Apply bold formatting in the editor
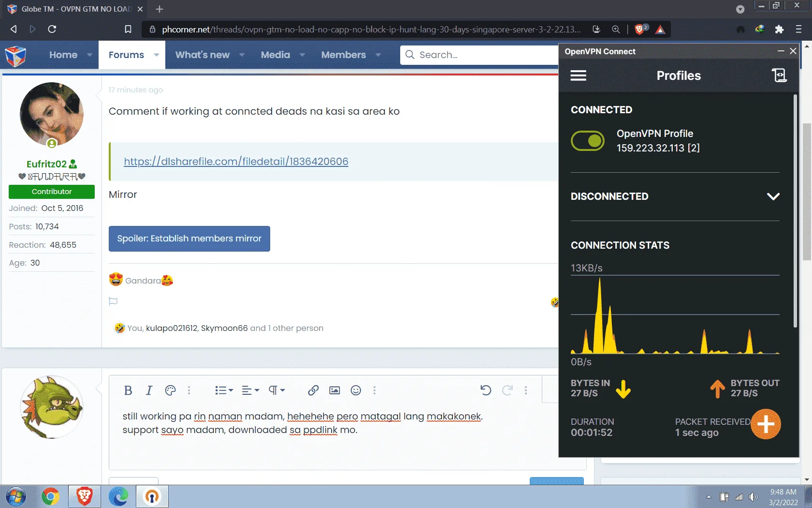This screenshot has width=812, height=508. point(128,390)
